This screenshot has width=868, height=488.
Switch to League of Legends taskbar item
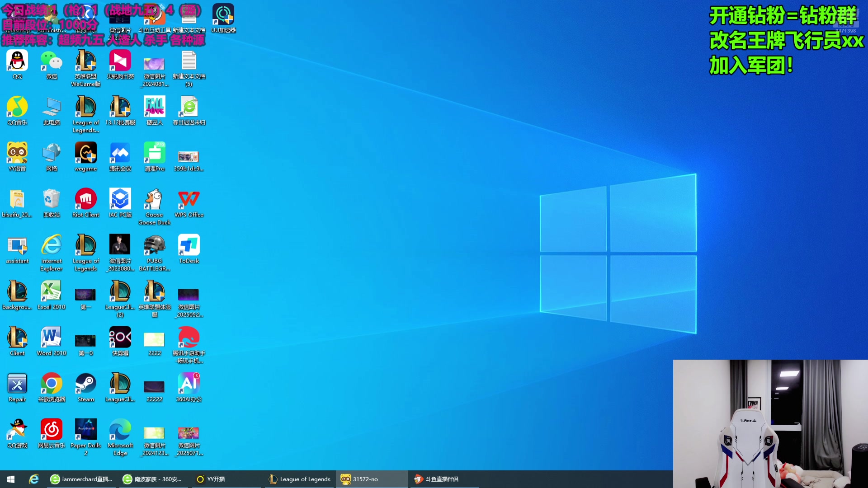(299, 479)
